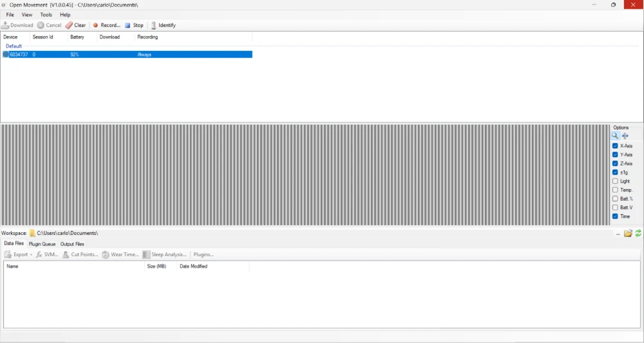The width and height of the screenshot is (644, 343).
Task: Refresh workspace with the green arrows icon
Action: tap(638, 233)
